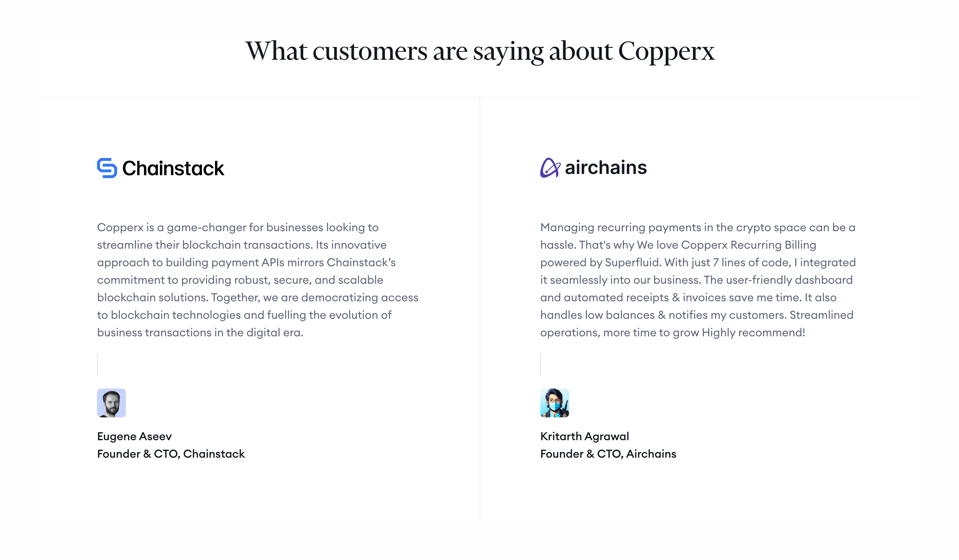Click the short line above Eugene's photo
This screenshot has width=959, height=560.
click(x=97, y=364)
